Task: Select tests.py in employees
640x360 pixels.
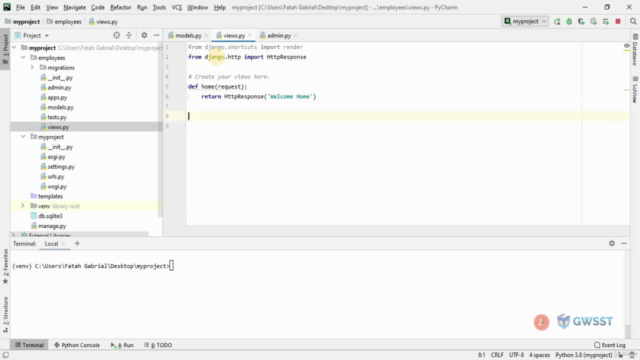Action: pyautogui.click(x=57, y=117)
